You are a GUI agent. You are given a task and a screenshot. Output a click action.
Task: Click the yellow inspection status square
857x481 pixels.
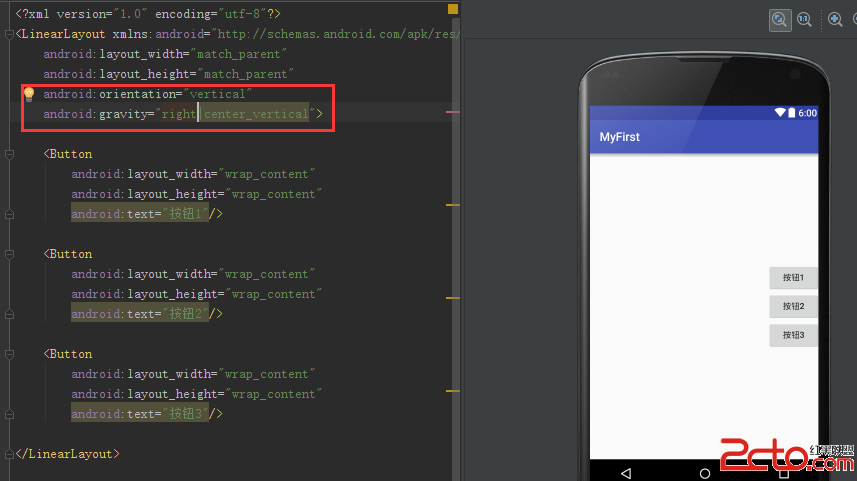coord(453,9)
